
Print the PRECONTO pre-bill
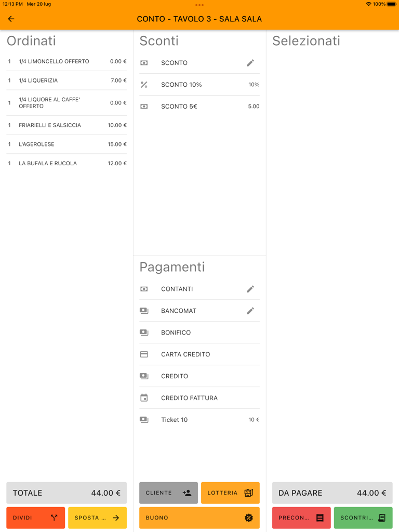(x=301, y=518)
